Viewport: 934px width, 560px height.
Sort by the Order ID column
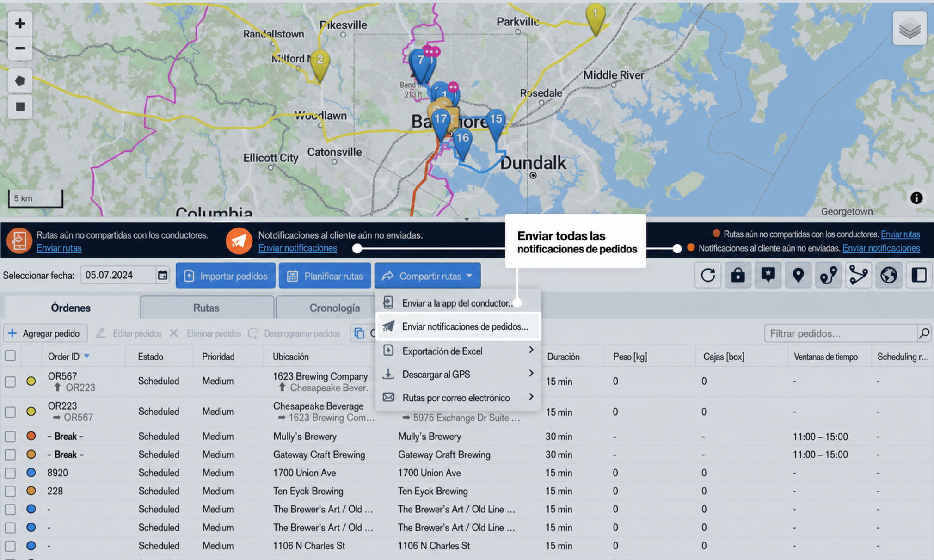point(68,357)
